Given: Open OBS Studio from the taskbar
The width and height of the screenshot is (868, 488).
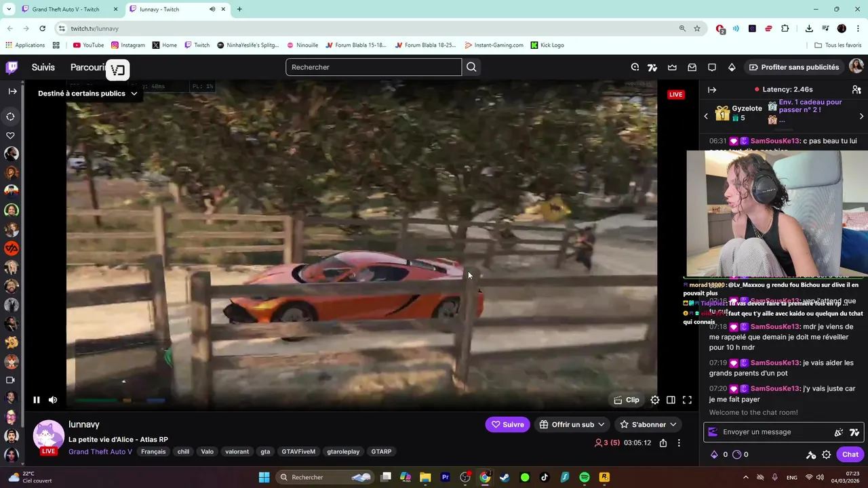Looking at the screenshot, I should [x=465, y=477].
